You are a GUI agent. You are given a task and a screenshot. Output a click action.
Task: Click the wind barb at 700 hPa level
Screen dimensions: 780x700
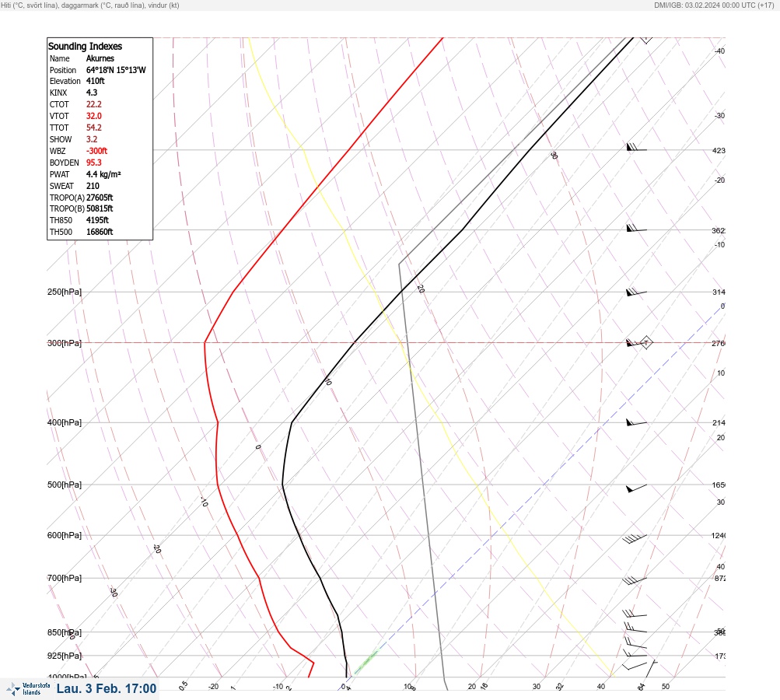(635, 580)
